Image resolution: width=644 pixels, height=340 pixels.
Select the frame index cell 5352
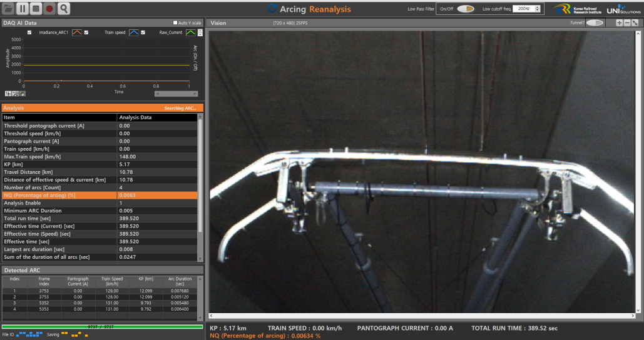[44, 303]
